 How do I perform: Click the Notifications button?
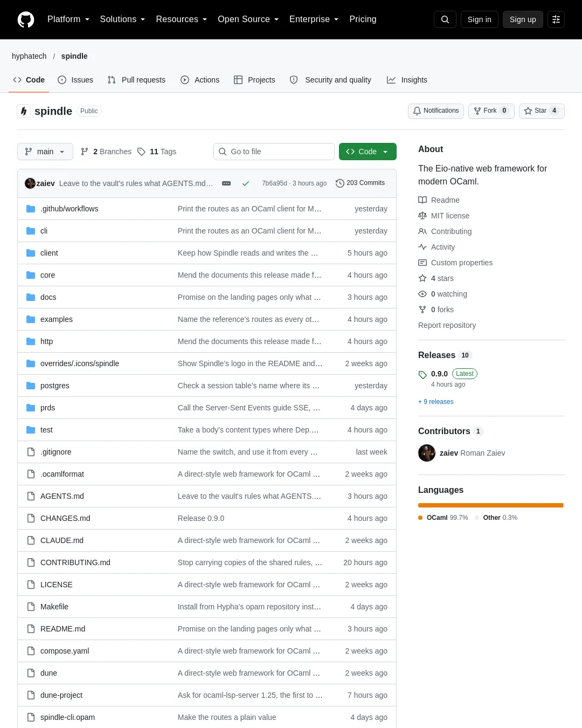(x=436, y=111)
